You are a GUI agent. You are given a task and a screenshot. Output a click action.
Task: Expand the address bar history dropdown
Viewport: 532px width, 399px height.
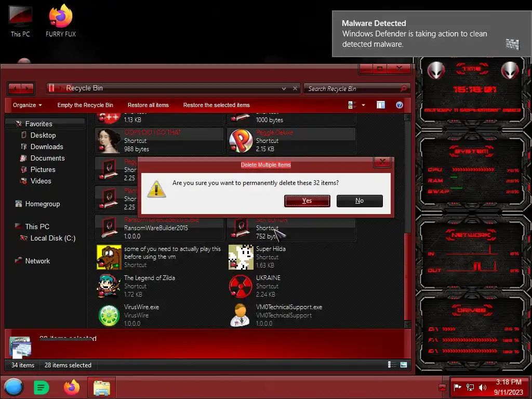pyautogui.click(x=284, y=88)
